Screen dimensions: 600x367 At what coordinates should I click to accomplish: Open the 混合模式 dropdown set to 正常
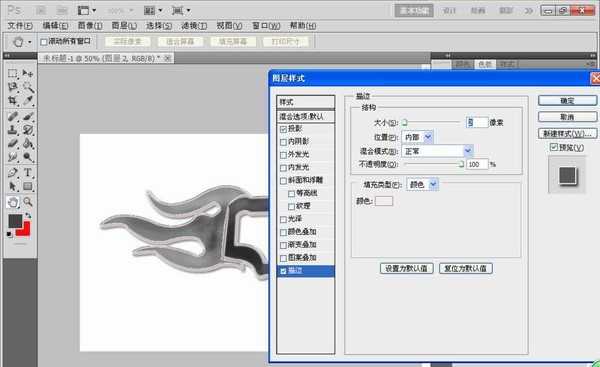tap(437, 151)
